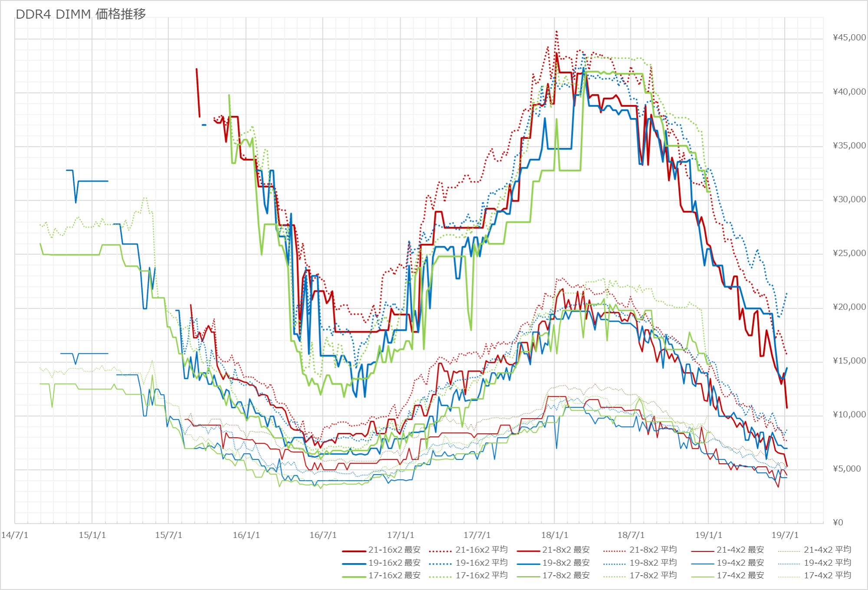This screenshot has width=868, height=590.
Task: Click the ¥45,000 y-axis label
Action: 849,38
